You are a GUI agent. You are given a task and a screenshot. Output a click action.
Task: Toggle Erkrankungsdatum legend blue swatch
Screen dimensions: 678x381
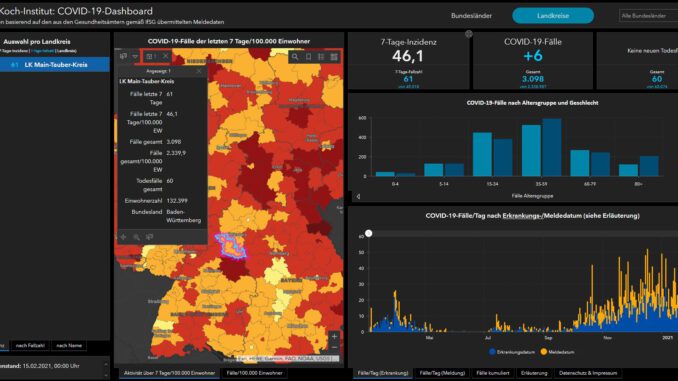tap(492, 352)
